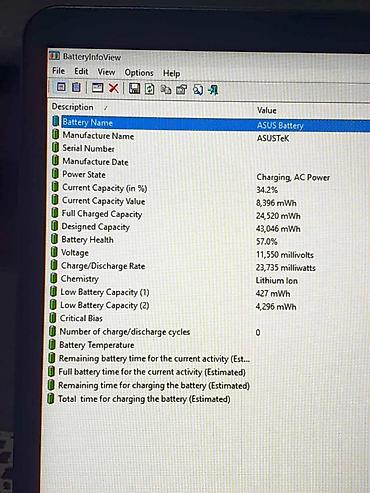Select the Battery Name row text

(88, 122)
